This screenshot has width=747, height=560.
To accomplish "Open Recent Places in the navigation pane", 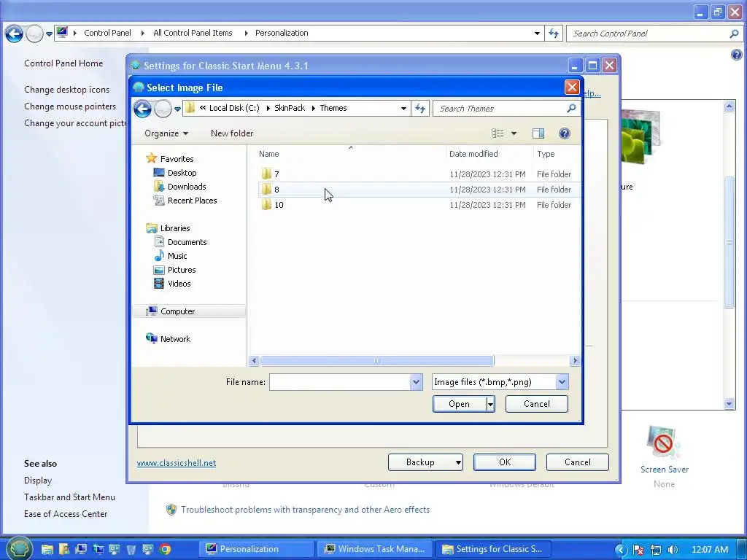I will [192, 200].
